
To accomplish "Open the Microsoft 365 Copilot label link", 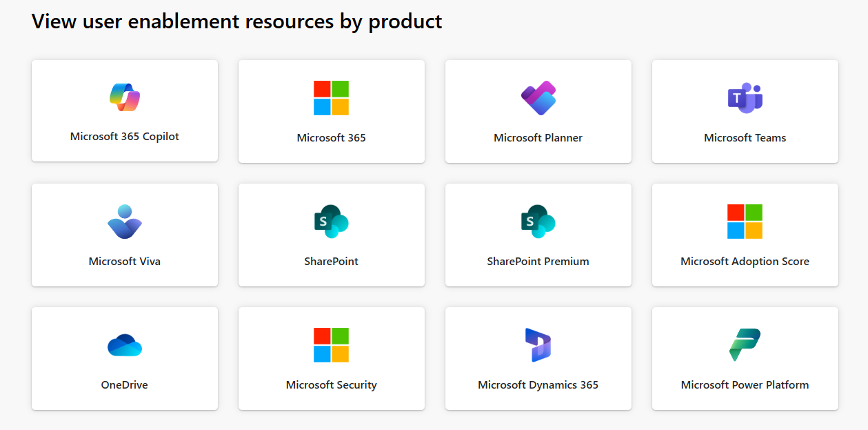I will point(125,137).
